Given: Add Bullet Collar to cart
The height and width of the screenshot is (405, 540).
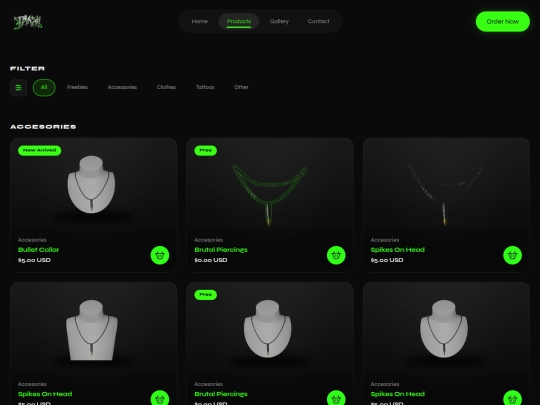Looking at the screenshot, I should [160, 255].
